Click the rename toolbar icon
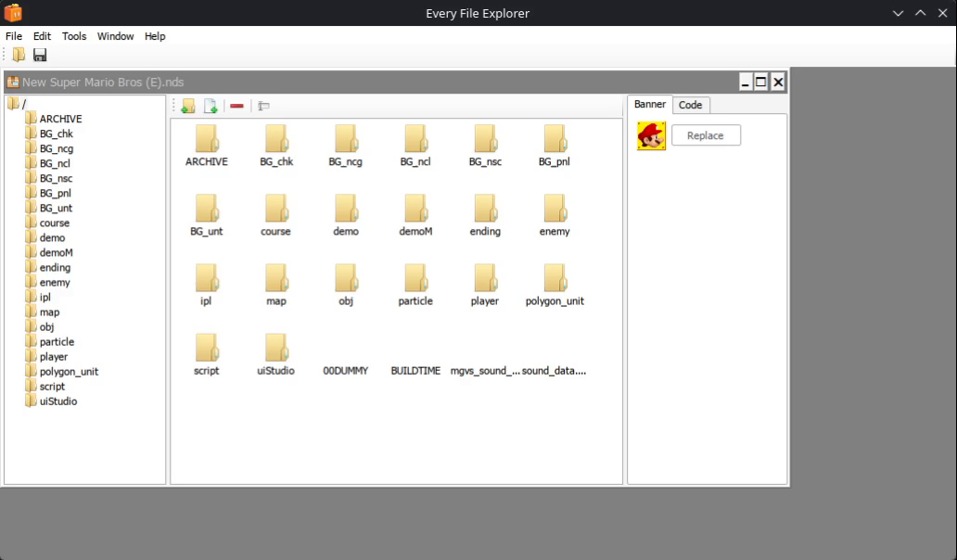957x560 pixels. coord(263,106)
